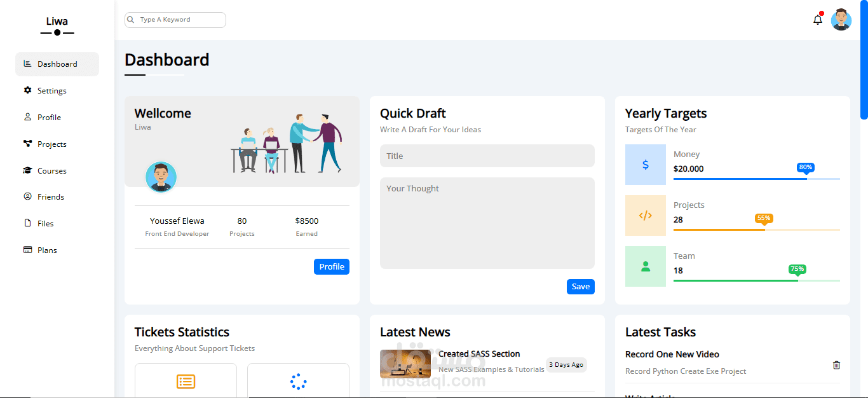Open the user avatar in top bar

coord(841,20)
